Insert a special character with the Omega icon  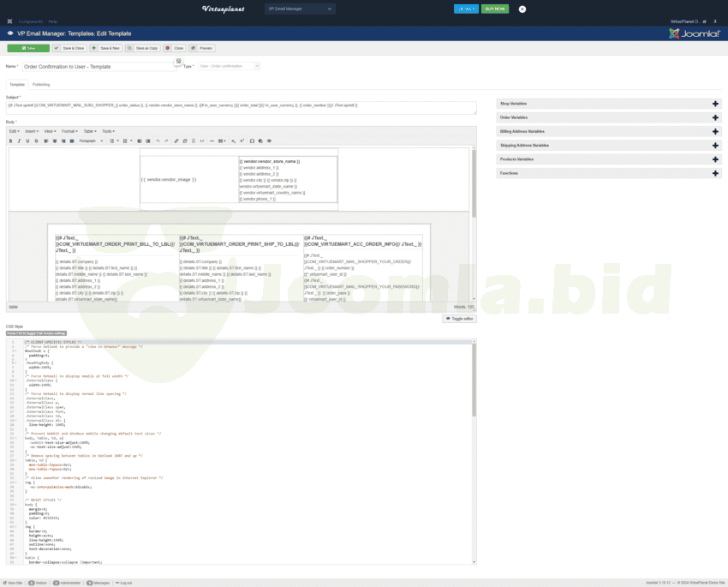tap(251, 141)
